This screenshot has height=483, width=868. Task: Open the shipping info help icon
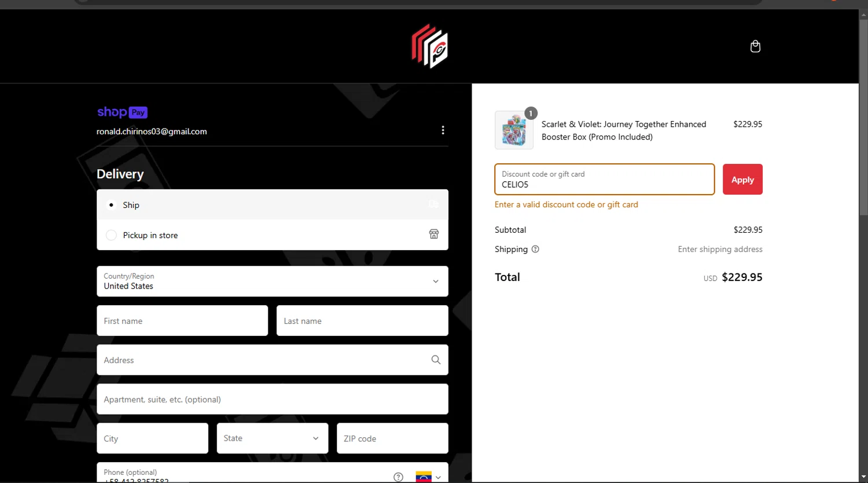pyautogui.click(x=535, y=249)
